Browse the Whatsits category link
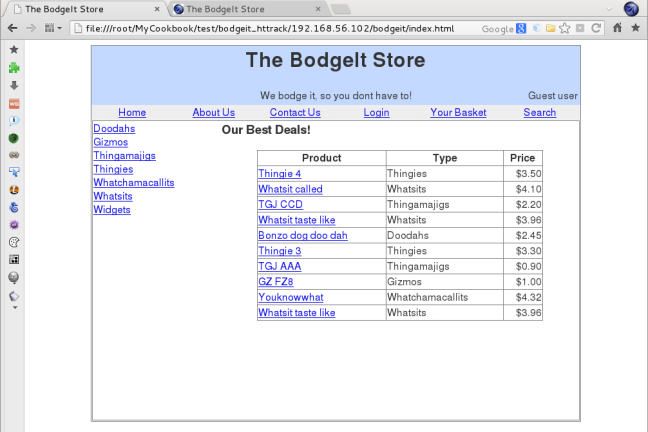 tap(113, 196)
